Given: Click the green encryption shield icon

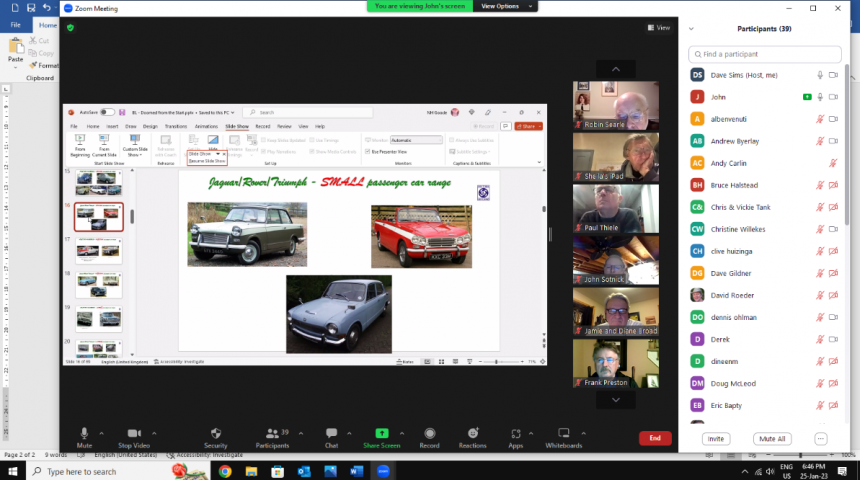Looking at the screenshot, I should click(x=70, y=27).
